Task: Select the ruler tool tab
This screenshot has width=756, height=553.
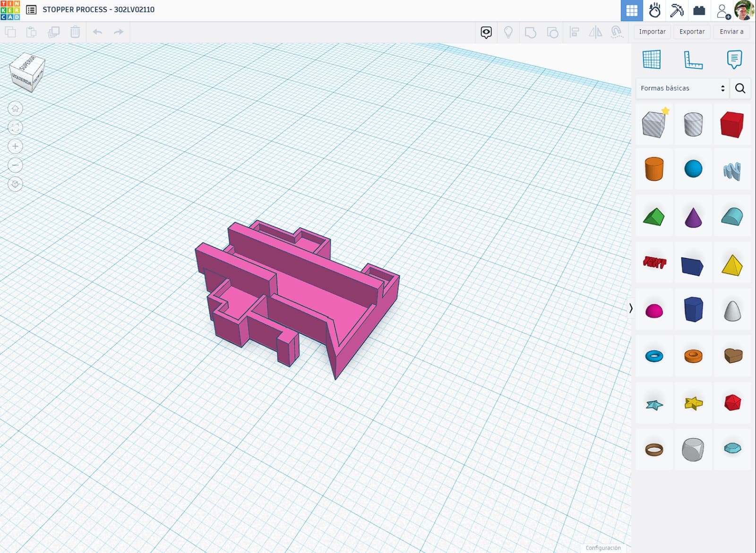Action: pos(693,60)
